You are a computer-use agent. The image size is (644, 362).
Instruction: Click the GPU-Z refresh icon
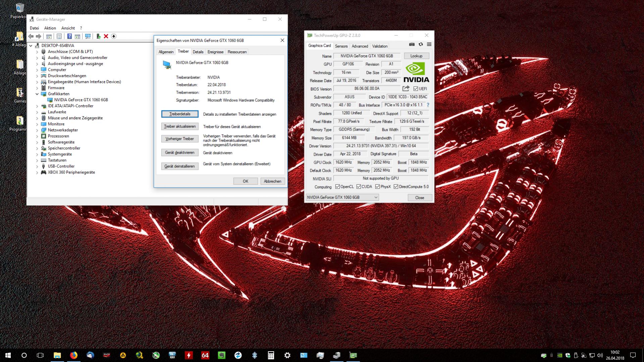pos(420,44)
